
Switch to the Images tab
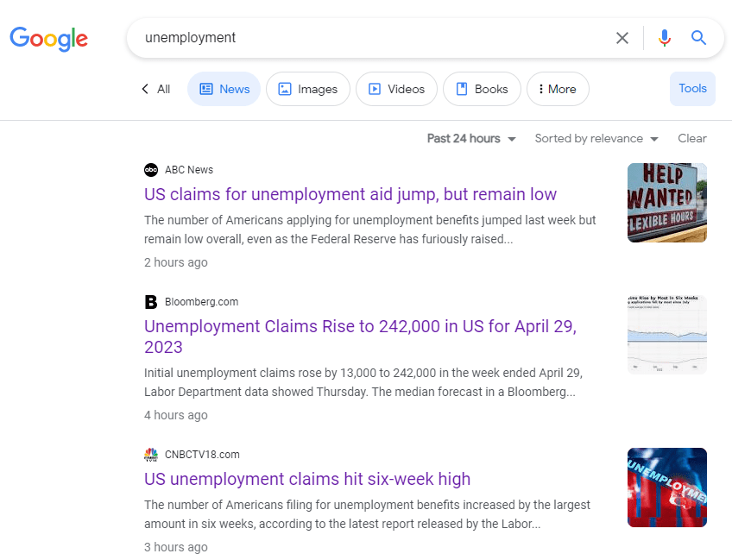point(307,89)
